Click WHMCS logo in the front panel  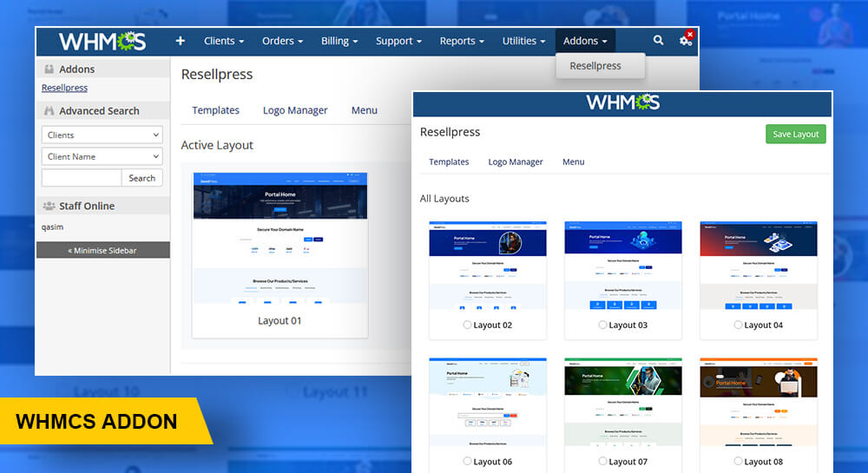click(x=622, y=102)
